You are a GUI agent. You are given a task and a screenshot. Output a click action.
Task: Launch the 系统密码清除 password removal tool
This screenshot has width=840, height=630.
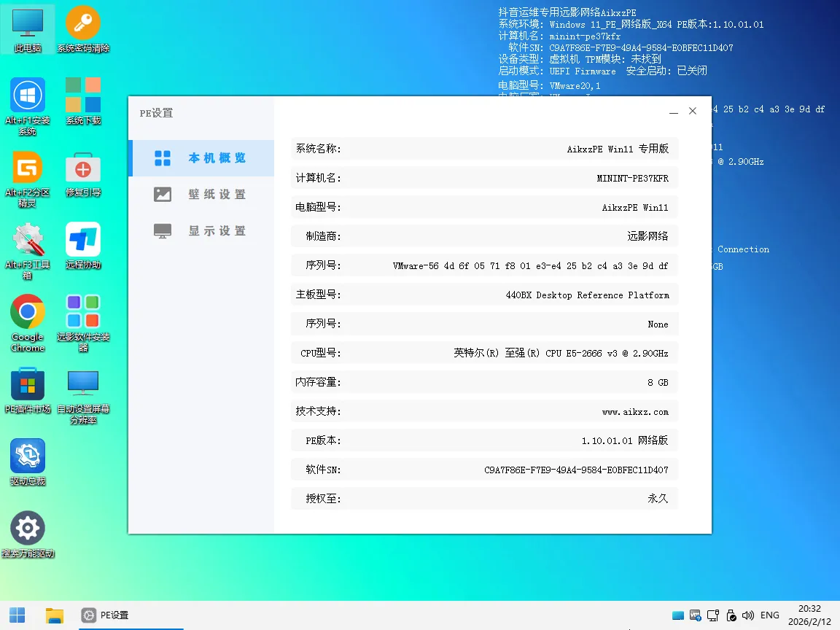[83, 28]
